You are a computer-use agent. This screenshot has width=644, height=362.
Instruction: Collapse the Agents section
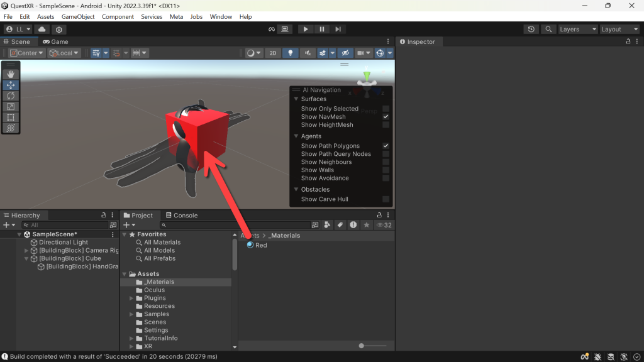(x=296, y=136)
